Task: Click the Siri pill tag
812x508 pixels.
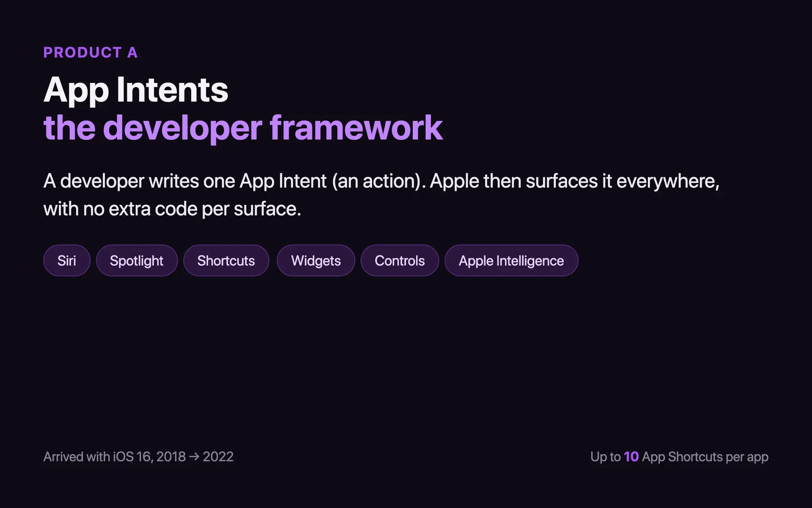Action: coord(67,260)
